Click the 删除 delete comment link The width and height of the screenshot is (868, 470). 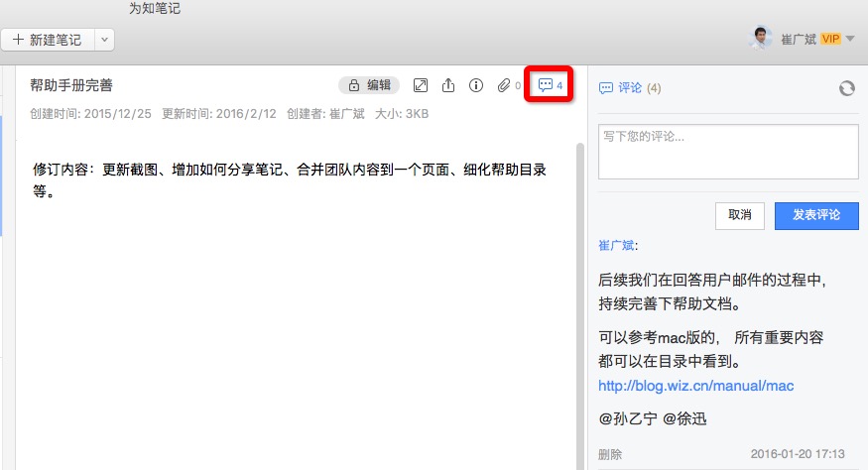(610, 454)
